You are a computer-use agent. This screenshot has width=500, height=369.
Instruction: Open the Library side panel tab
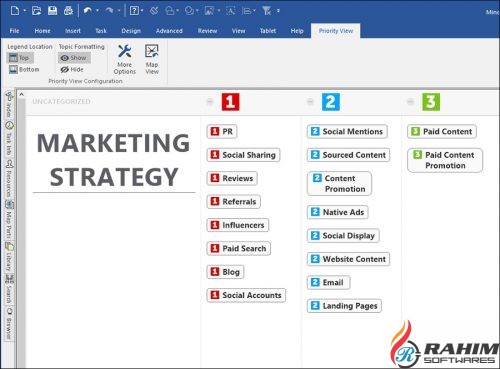[x=9, y=257]
